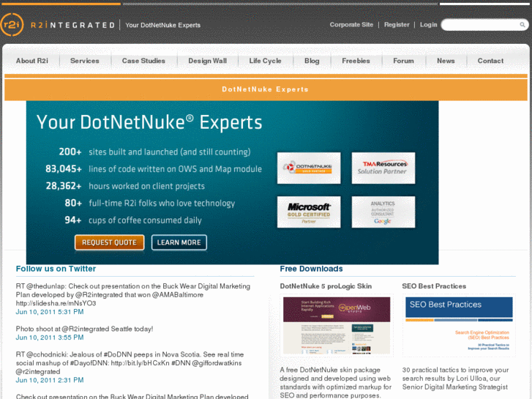The width and height of the screenshot is (532, 399).
Task: Open the Blog menu item
Action: click(x=312, y=61)
